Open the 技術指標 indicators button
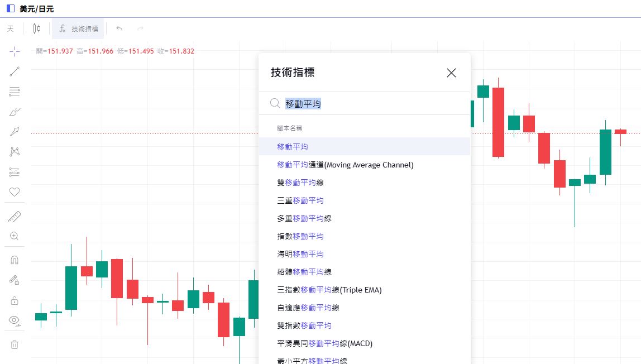 pos(78,28)
